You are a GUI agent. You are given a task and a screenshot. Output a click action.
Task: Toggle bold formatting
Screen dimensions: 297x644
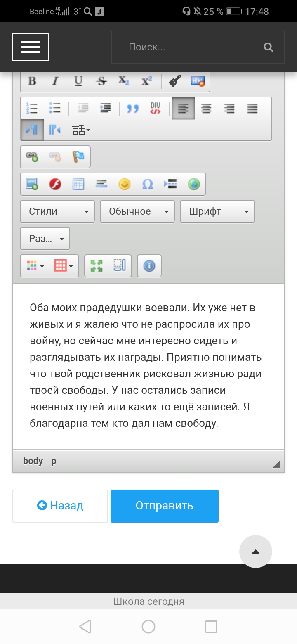[x=32, y=81]
